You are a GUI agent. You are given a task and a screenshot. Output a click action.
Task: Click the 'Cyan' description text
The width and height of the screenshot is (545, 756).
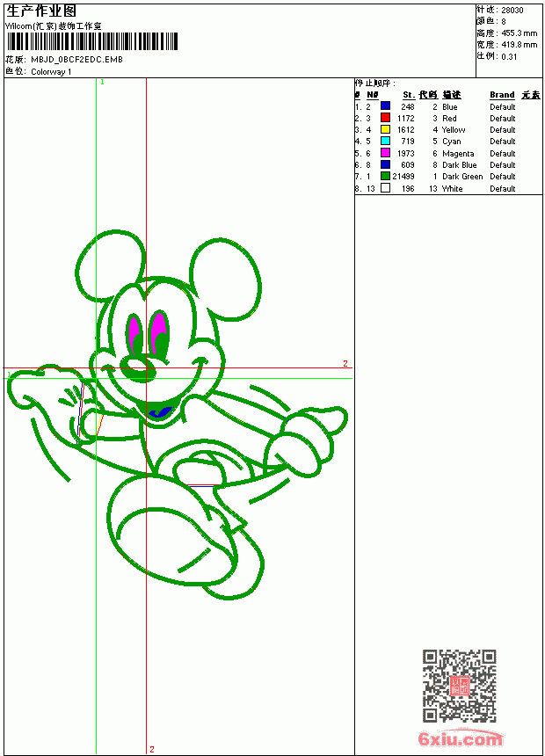click(x=452, y=142)
